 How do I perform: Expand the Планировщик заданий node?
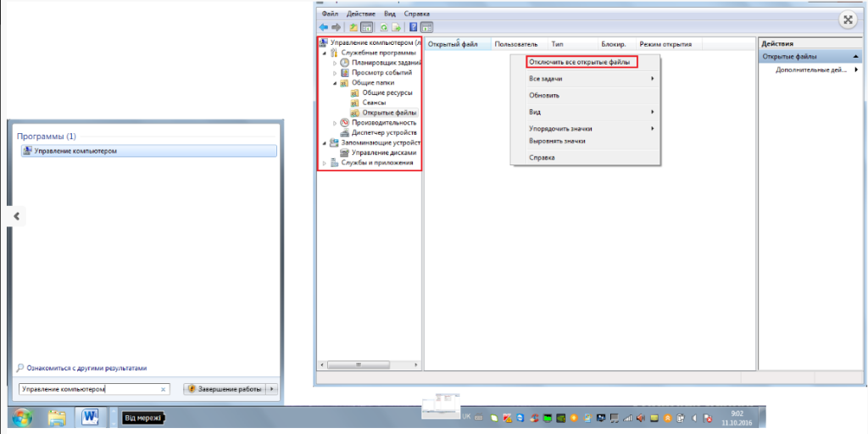[x=335, y=63]
